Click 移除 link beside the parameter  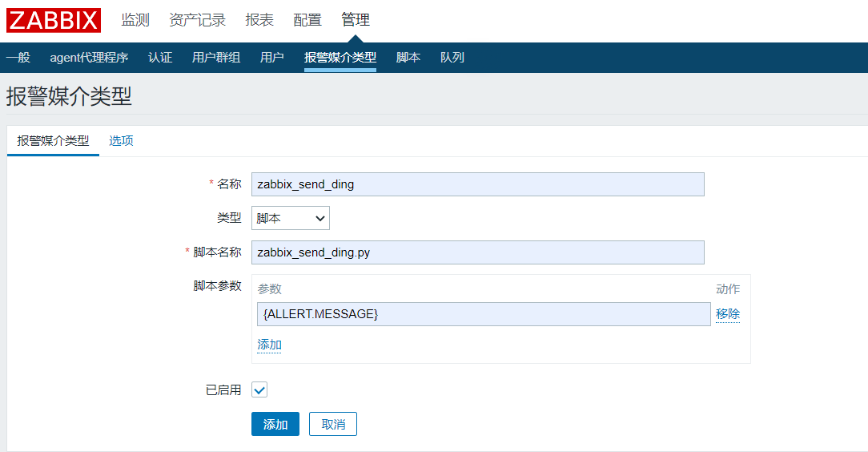point(727,314)
